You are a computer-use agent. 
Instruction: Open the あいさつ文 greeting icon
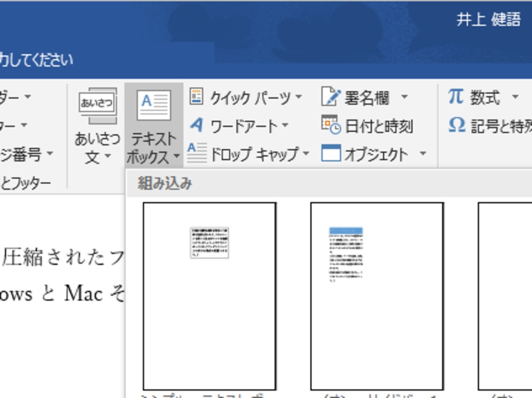[x=98, y=107]
